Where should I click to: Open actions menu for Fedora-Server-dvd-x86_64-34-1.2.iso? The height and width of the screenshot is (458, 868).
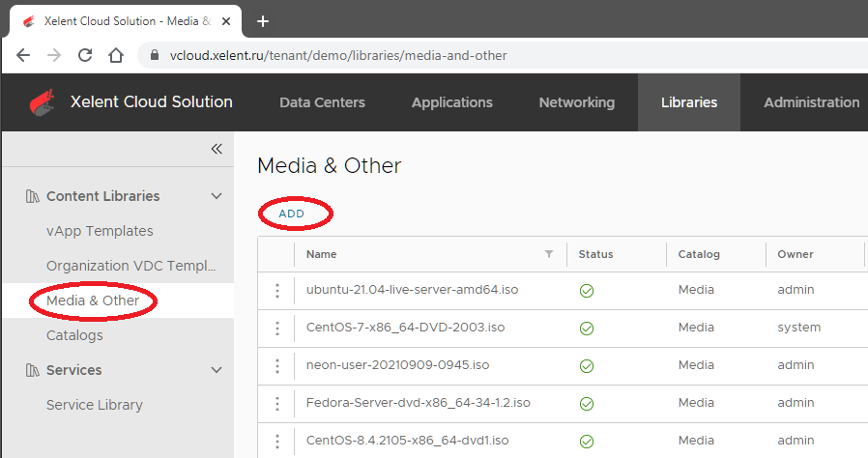click(x=277, y=403)
